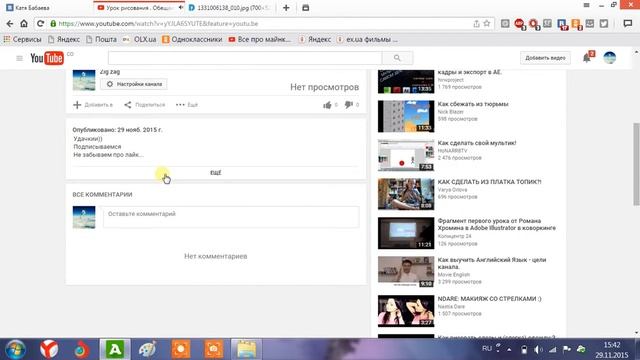Image resolution: width=640 pixels, height=360 pixels.
Task: Open the browser main menu icon
Action: [586, 5]
